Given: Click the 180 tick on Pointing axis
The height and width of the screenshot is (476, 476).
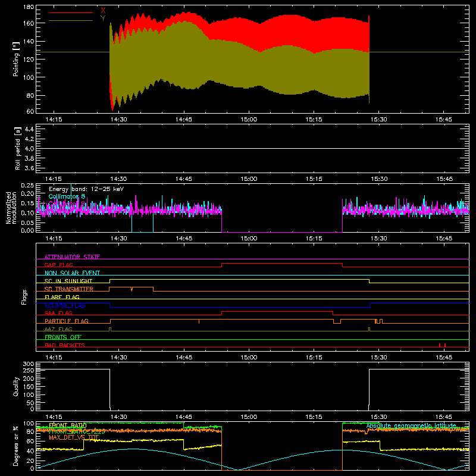Looking at the screenshot, I should click(29, 7).
